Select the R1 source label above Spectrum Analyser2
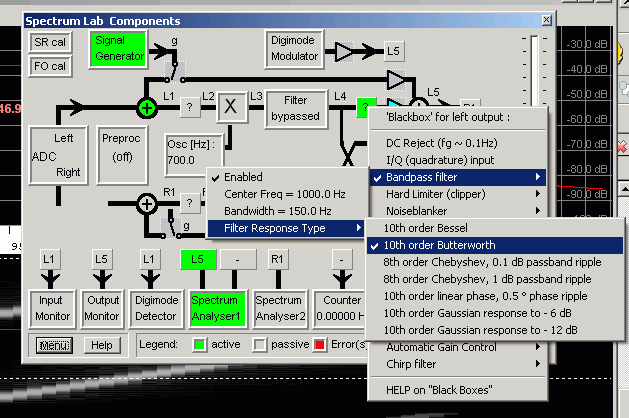The height and width of the screenshot is (418, 629). (x=278, y=259)
